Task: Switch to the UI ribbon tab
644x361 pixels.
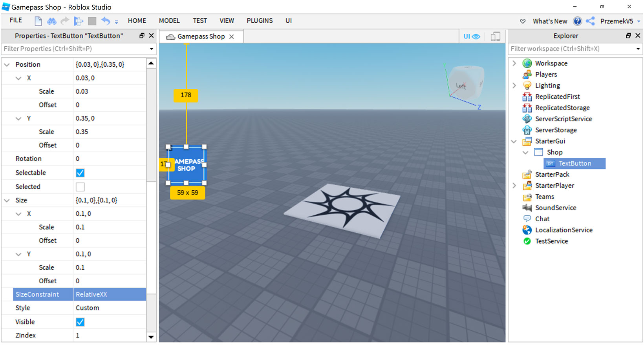Action: (289, 21)
